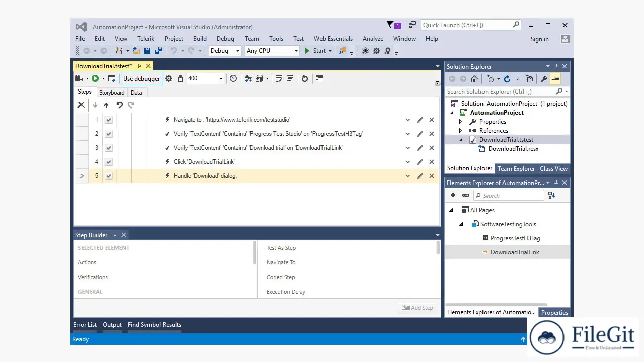Click the green Run test play icon
This screenshot has height=362, width=644.
(x=95, y=78)
